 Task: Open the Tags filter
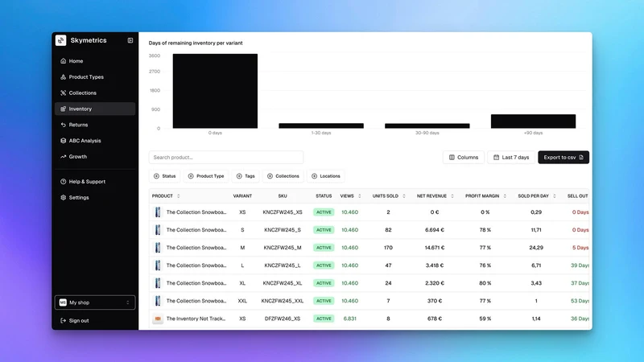(x=246, y=176)
